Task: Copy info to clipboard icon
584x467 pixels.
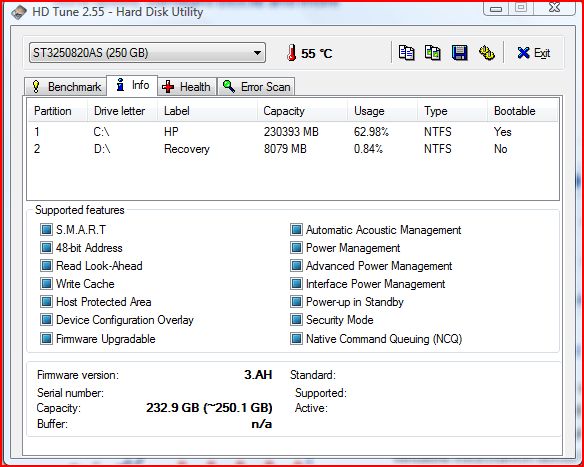Action: (x=406, y=53)
